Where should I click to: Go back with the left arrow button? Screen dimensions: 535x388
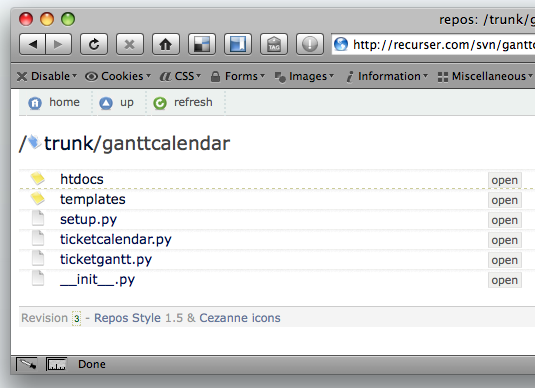pyautogui.click(x=32, y=44)
